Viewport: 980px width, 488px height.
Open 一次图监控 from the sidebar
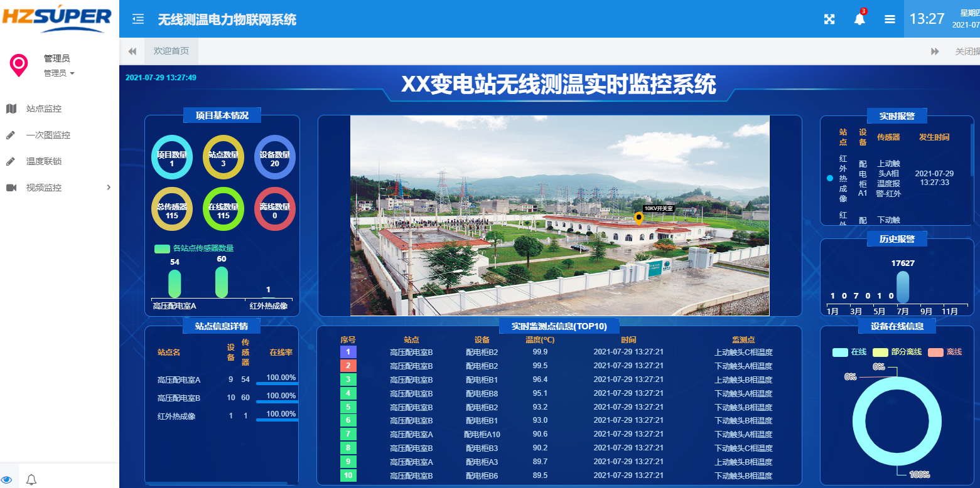click(x=48, y=135)
